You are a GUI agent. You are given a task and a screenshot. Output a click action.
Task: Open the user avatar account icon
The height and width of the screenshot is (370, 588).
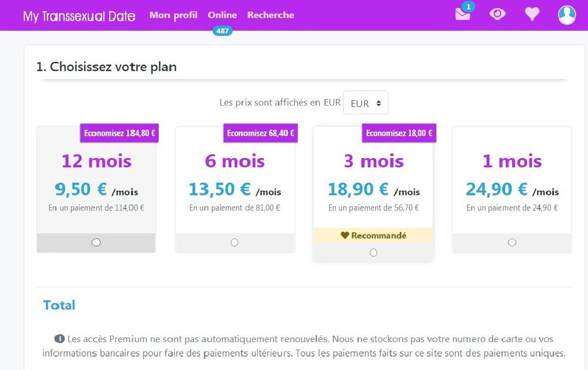567,15
